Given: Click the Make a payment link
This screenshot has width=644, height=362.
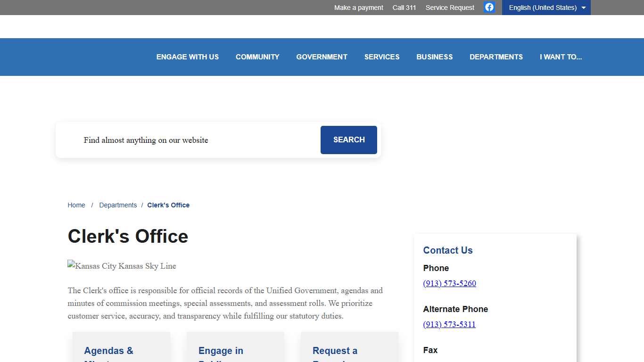Looking at the screenshot, I should tap(358, 8).
